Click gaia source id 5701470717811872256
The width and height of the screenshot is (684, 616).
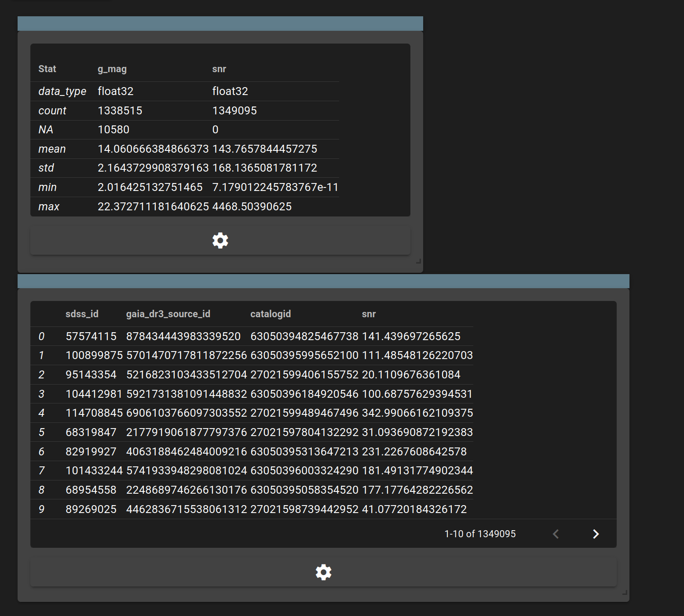pos(187,355)
